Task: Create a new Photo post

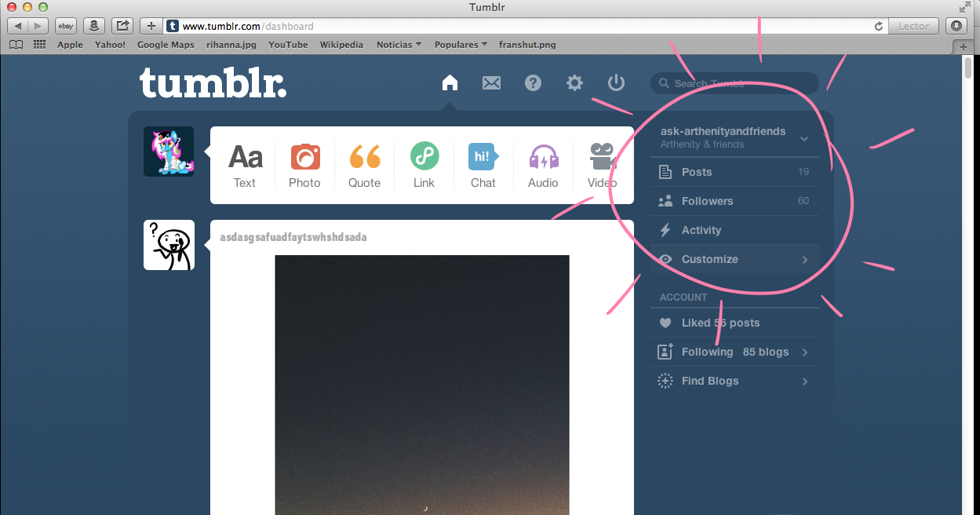Action: click(x=304, y=165)
